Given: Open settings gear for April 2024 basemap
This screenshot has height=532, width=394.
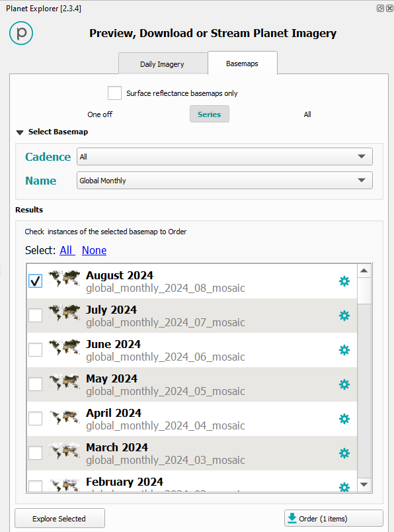Looking at the screenshot, I should [x=344, y=419].
